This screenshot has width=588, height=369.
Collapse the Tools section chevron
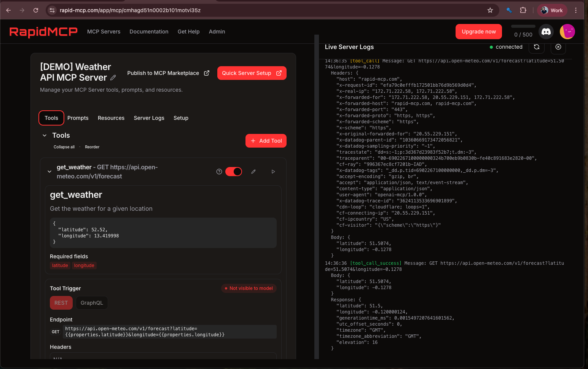(x=44, y=135)
